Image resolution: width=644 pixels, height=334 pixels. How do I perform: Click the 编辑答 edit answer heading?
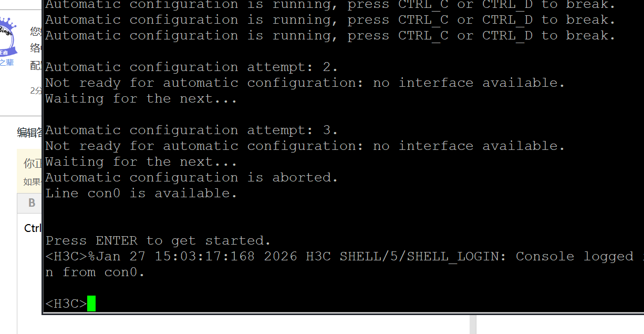click(29, 132)
